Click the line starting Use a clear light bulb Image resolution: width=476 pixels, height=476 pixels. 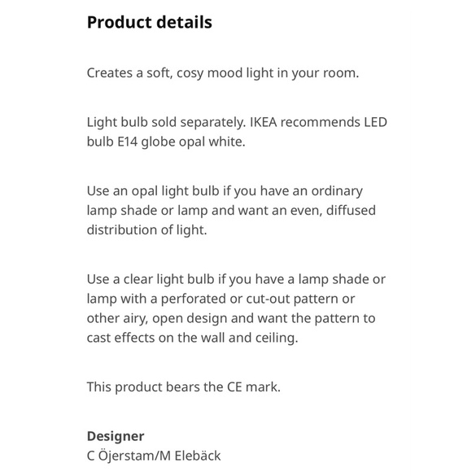click(236, 280)
